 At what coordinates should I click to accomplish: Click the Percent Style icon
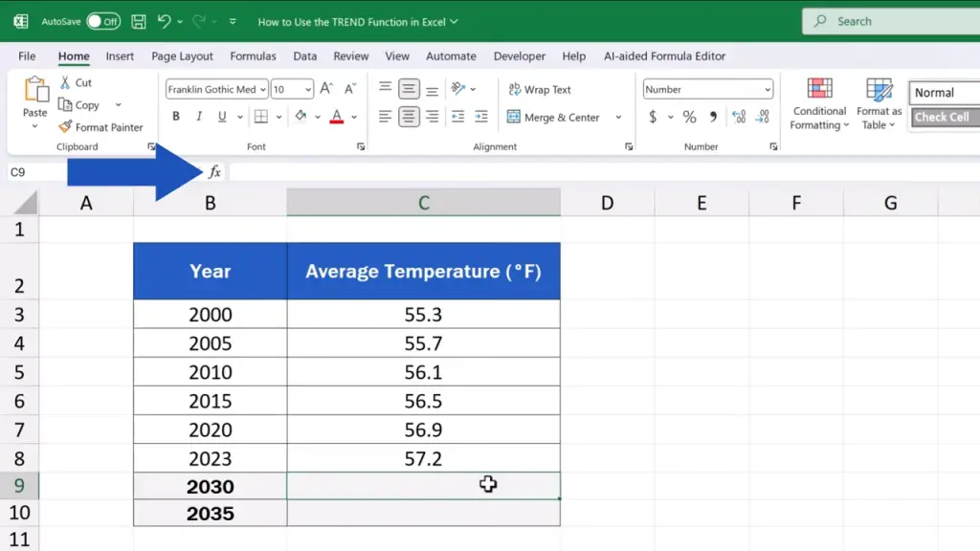689,118
